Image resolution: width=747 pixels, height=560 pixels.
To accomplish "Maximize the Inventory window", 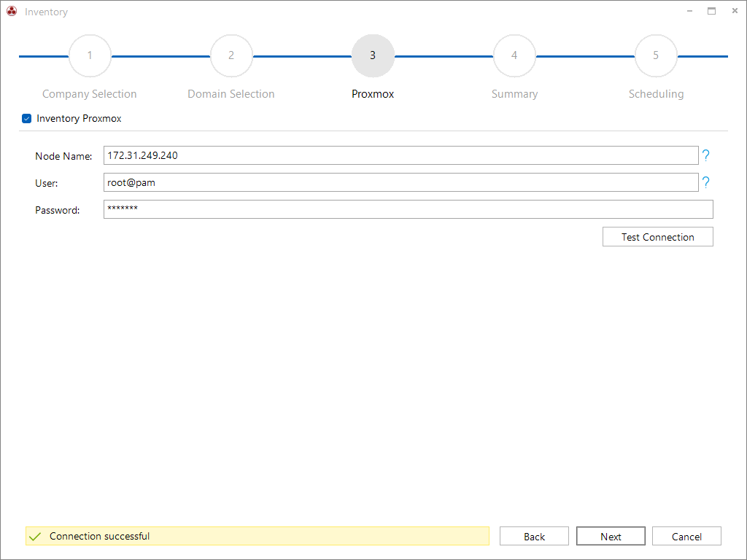I will [x=712, y=11].
